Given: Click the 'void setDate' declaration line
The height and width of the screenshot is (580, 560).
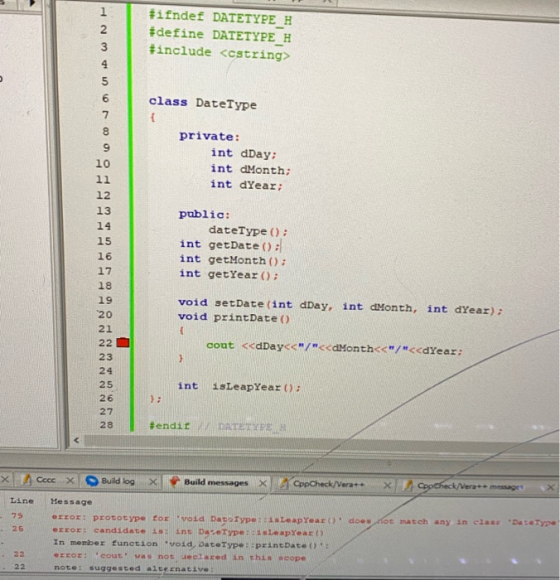Looking at the screenshot, I should click(x=340, y=307).
